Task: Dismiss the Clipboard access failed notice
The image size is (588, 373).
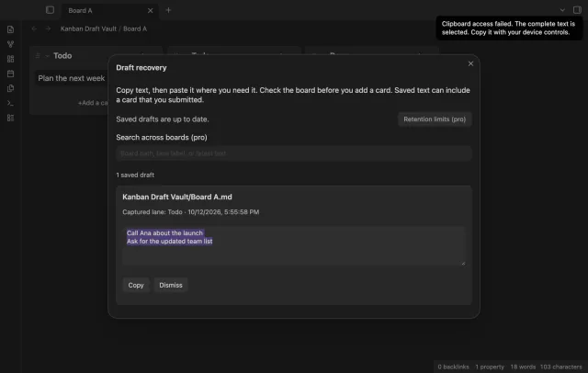Action: click(509, 28)
